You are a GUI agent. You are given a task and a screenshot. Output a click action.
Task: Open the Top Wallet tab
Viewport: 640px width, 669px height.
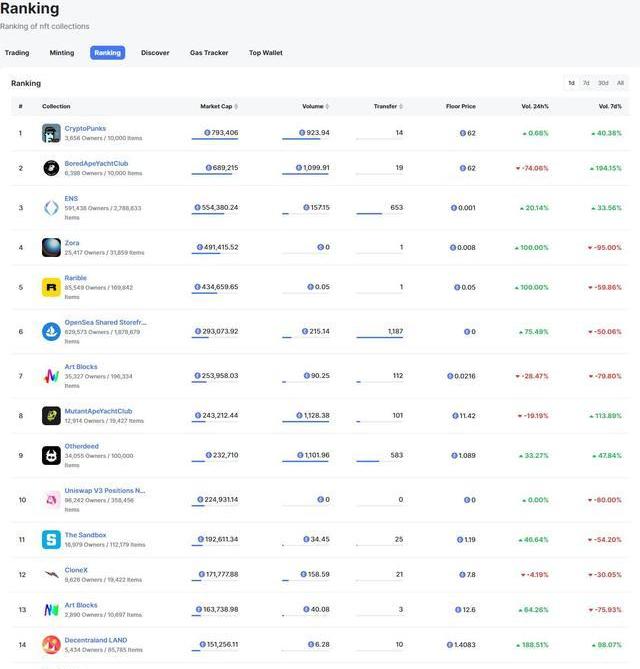tap(266, 53)
